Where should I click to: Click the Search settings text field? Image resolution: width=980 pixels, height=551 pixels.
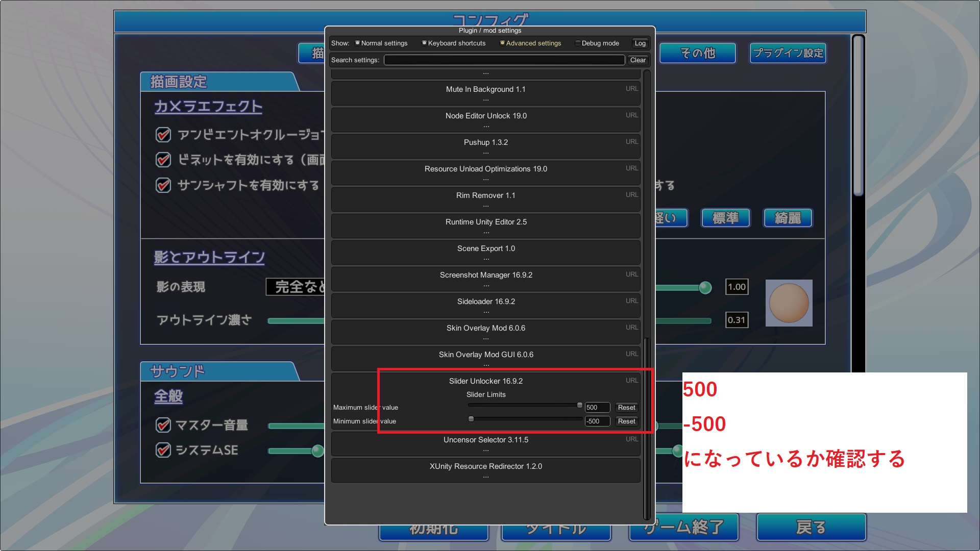(504, 60)
